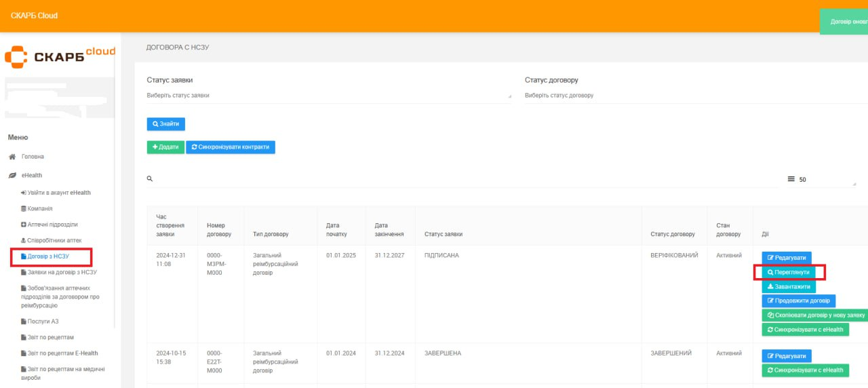Image resolution: width=868 pixels, height=388 pixels.
Task: Go to Аптечні підрозділи page
Action: point(52,225)
